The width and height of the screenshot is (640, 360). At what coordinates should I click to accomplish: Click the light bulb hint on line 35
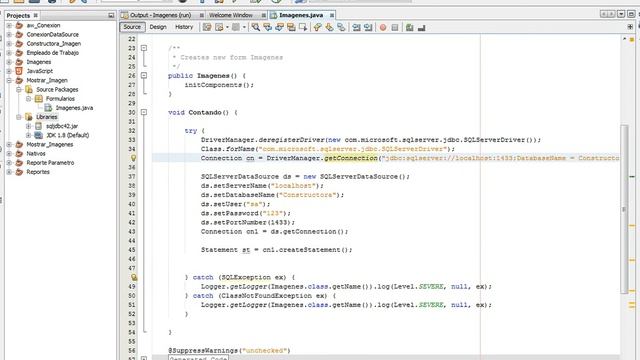click(133, 158)
